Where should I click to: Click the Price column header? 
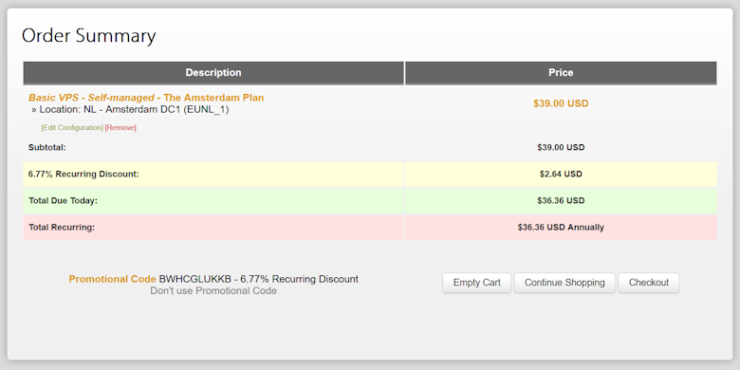point(561,73)
